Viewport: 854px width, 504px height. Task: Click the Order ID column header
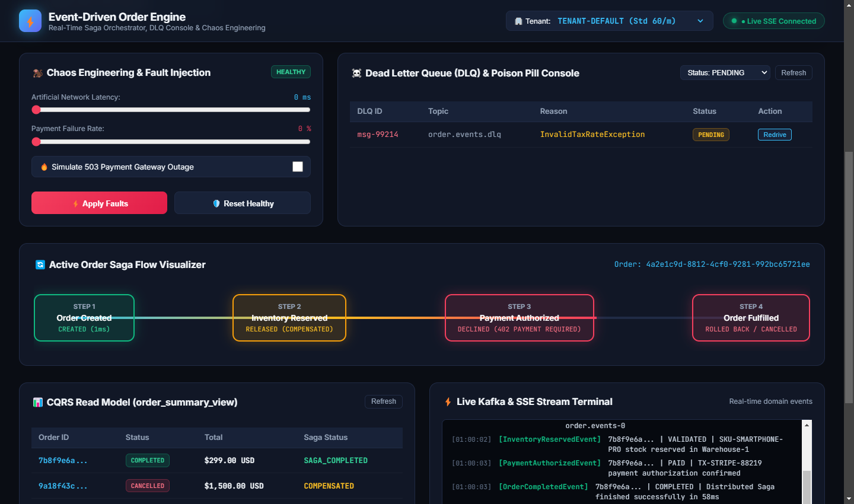click(x=53, y=438)
